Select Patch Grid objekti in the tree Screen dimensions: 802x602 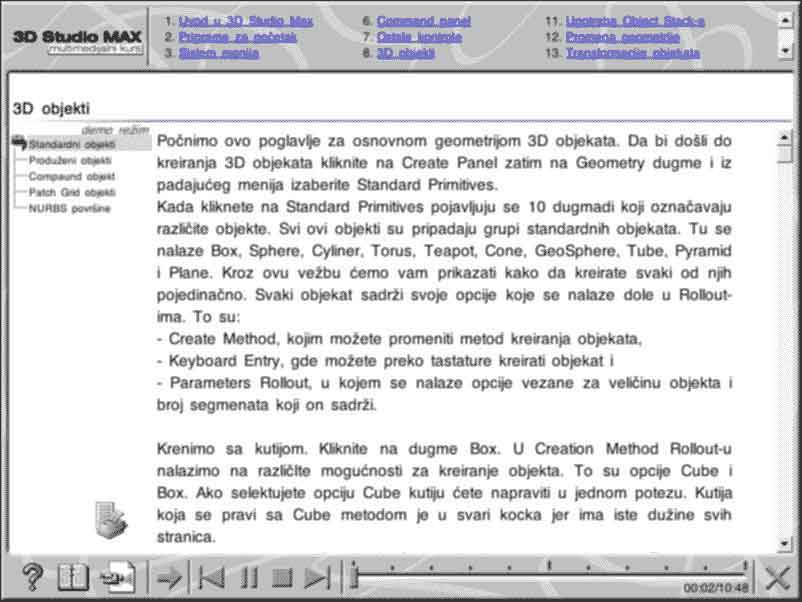pos(72,192)
